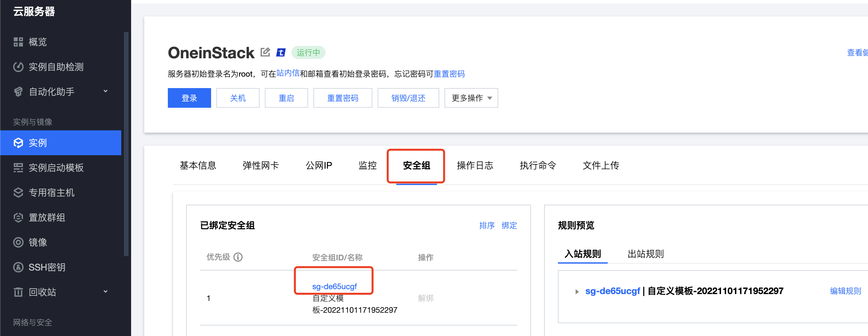Click the 实例启动模板 icon in sidebar
The image size is (868, 336).
(18, 168)
